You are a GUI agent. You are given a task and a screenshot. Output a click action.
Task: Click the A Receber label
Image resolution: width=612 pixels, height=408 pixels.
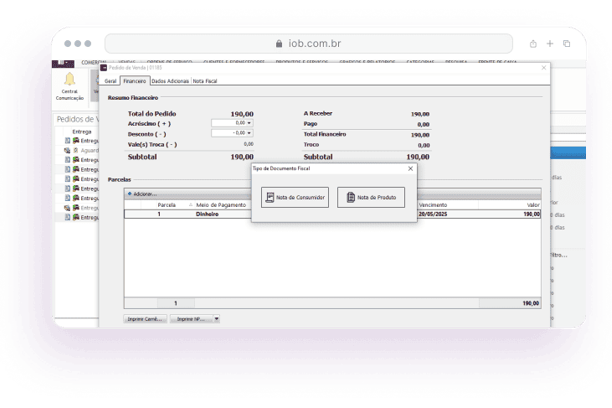tap(318, 113)
